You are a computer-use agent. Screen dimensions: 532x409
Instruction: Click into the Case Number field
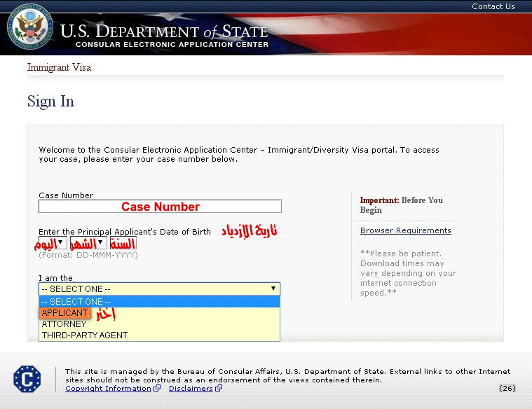(160, 206)
